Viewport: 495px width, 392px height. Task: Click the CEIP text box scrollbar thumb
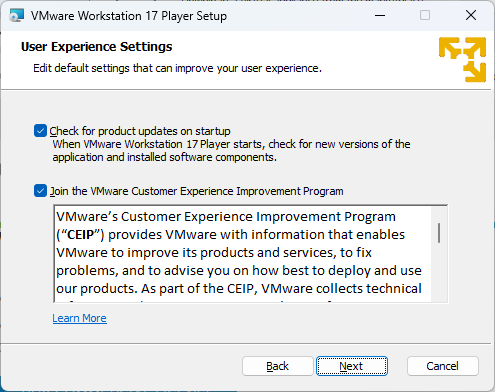click(439, 233)
